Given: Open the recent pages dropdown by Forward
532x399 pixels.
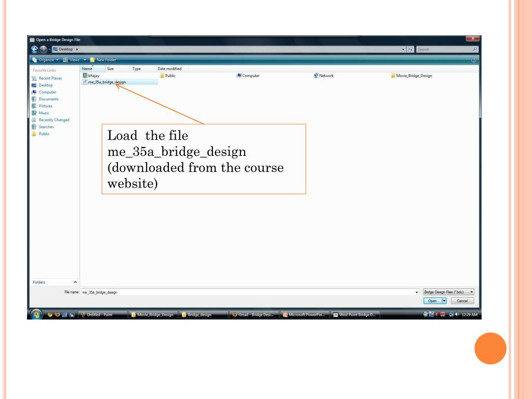Looking at the screenshot, I should click(x=49, y=49).
